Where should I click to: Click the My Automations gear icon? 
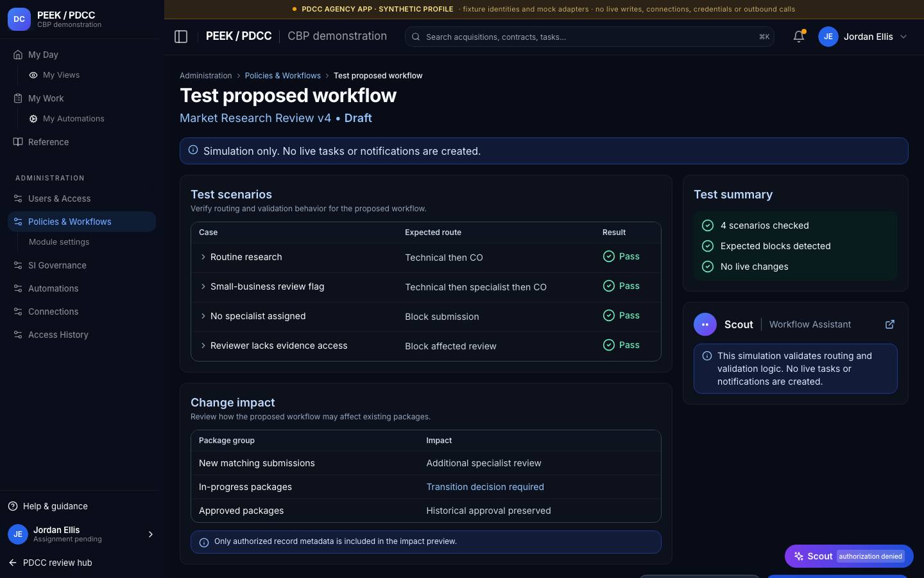[x=33, y=119]
